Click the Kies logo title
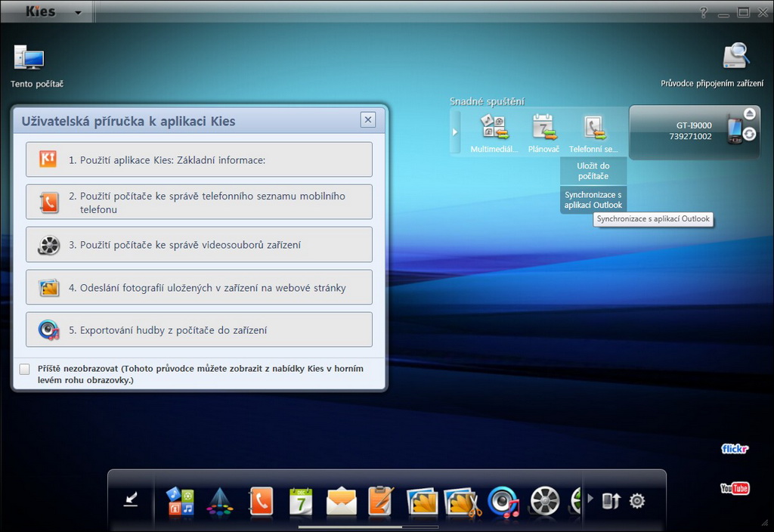 (x=41, y=11)
